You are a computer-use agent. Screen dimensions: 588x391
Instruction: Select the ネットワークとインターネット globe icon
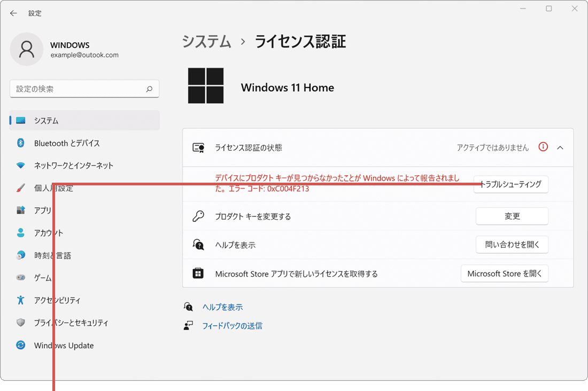[x=19, y=166]
